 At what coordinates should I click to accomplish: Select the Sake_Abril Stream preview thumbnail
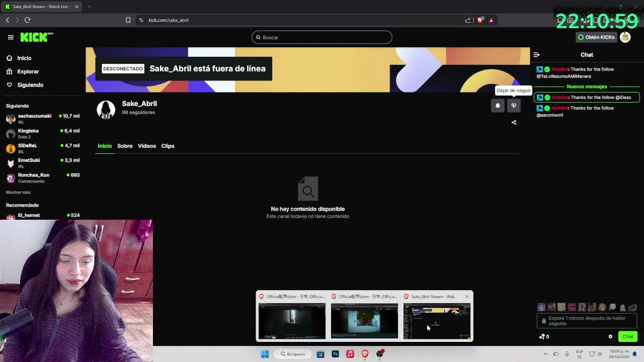pos(437,321)
